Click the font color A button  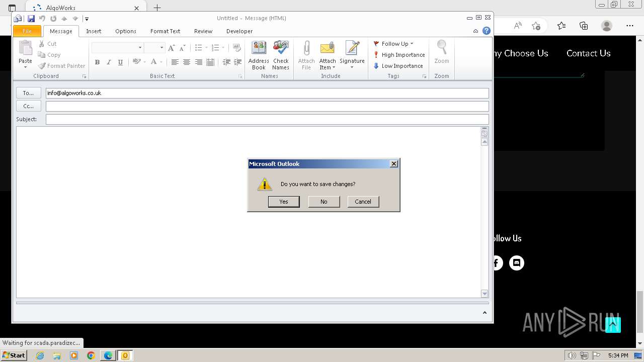(x=154, y=62)
